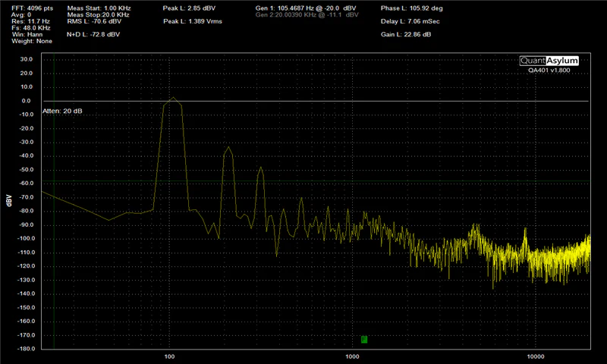This screenshot has width=607, height=364.
Task: Select 'Meas Start: 1.00 KHz' readout
Action: [x=99, y=8]
